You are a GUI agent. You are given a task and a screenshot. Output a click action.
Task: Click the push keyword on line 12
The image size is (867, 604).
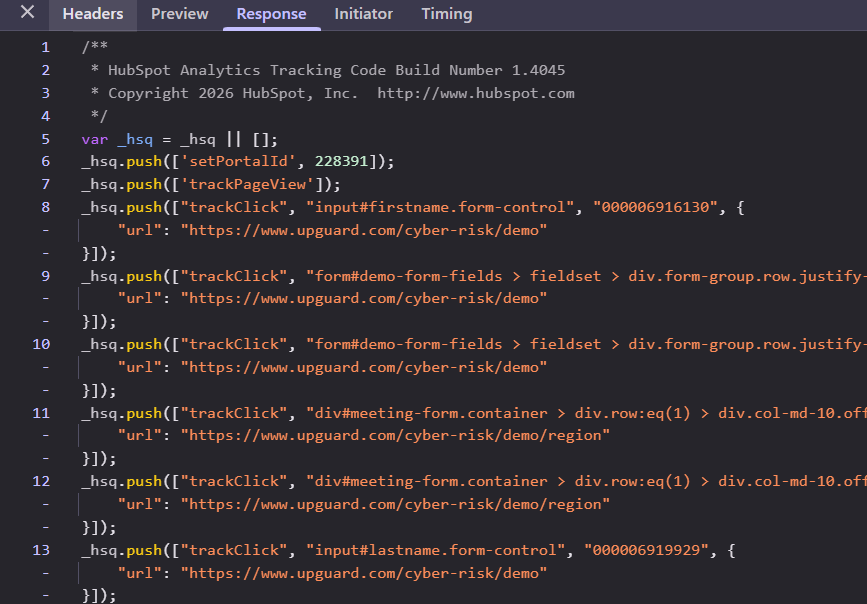click(144, 481)
